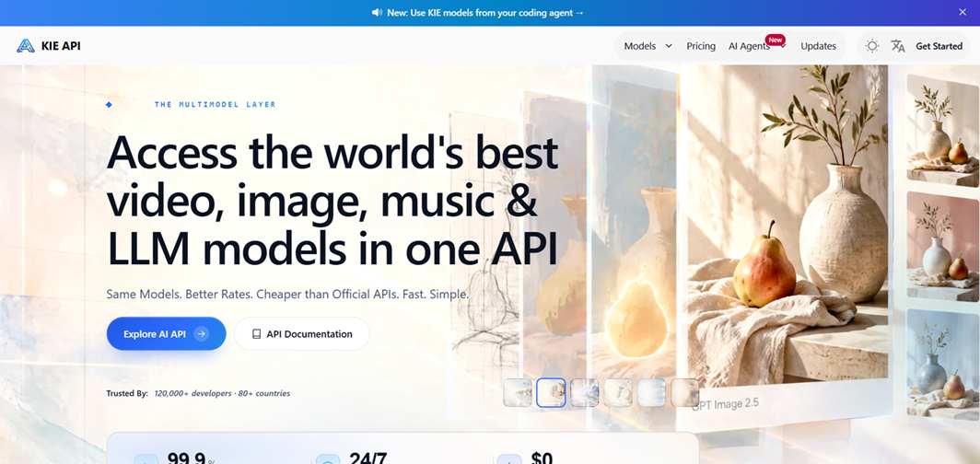This screenshot has height=464, width=980.
Task: Click the large pear and vase showcase image
Action: pos(787,225)
